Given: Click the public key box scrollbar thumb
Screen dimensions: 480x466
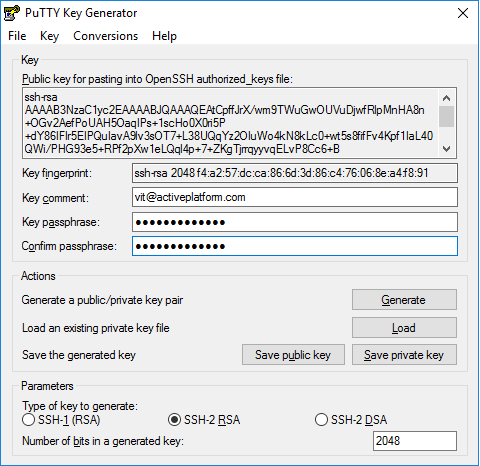Looking at the screenshot, I should (446, 116).
